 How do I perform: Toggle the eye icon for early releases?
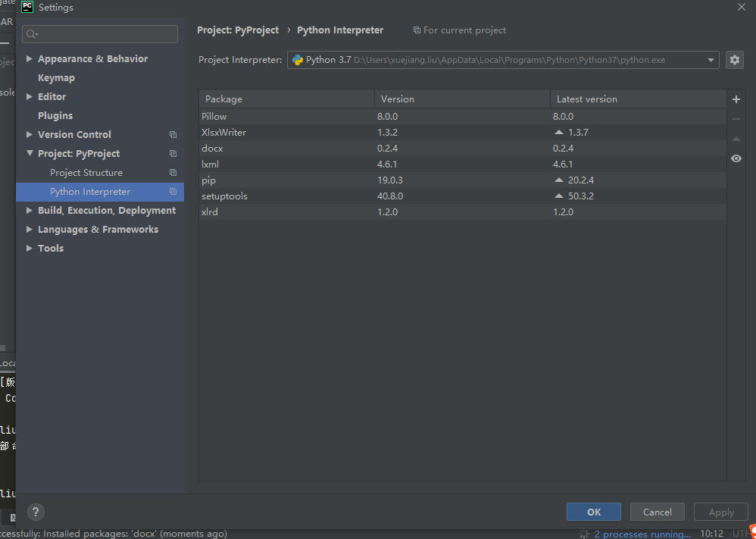click(x=736, y=158)
